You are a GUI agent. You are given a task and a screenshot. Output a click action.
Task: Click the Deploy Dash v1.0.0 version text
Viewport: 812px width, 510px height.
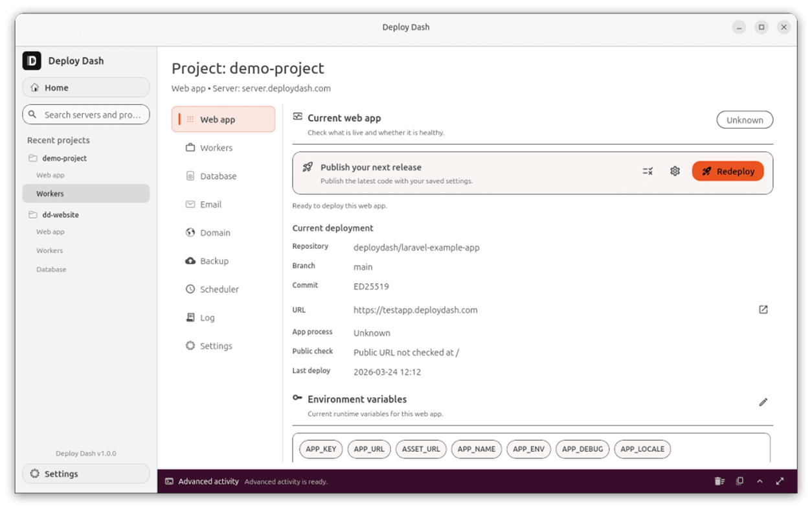coord(86,454)
